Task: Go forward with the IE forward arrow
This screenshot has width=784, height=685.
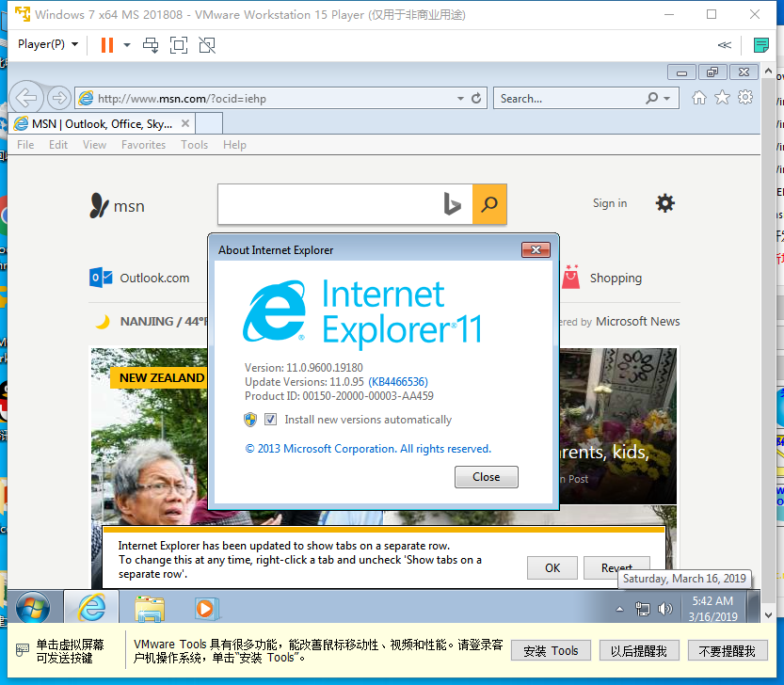Action: [x=59, y=98]
